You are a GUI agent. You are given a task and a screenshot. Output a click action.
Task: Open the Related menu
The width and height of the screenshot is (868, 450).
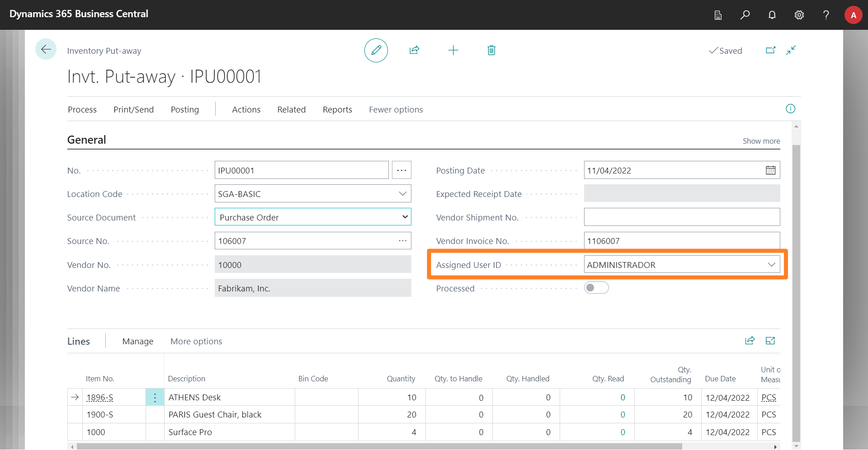[x=292, y=109]
